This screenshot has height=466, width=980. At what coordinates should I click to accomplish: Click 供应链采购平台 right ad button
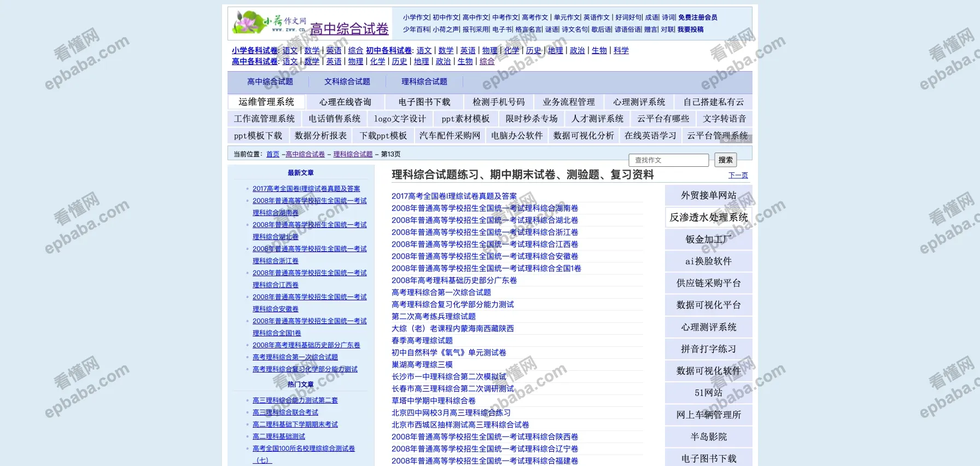coord(709,283)
